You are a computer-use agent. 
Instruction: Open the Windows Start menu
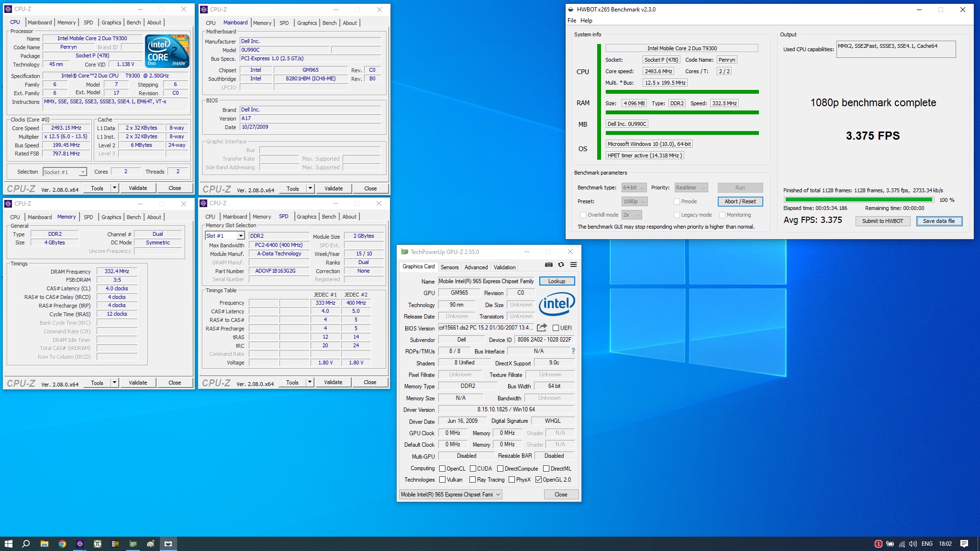tap(8, 544)
